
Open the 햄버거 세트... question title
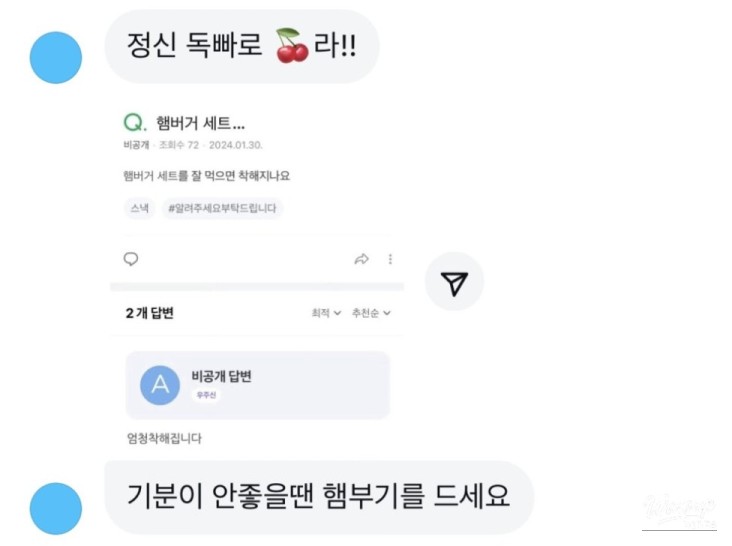(200, 123)
